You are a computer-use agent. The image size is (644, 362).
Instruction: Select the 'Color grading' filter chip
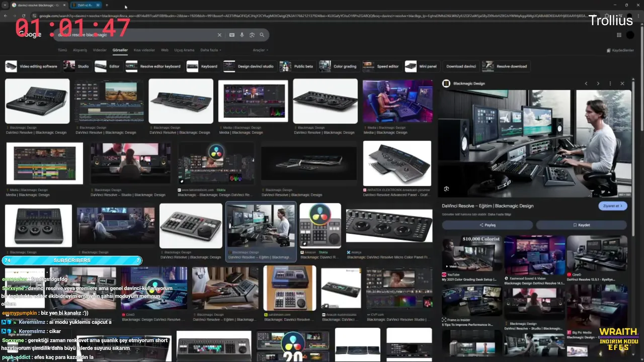[x=339, y=66]
